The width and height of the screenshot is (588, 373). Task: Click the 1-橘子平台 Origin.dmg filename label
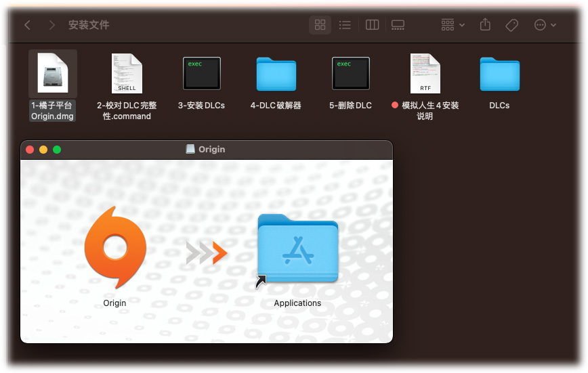pos(53,110)
